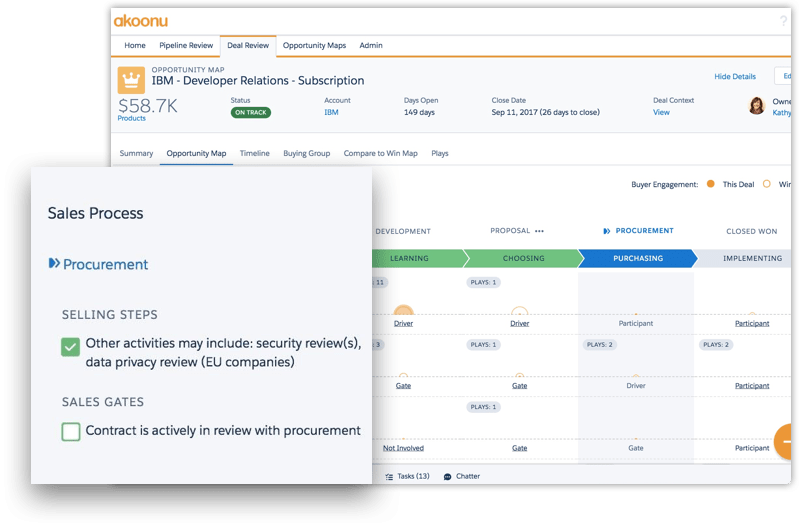Viewport: 799px width, 527px height.
Task: Select the Purchasing stage chevron
Action: [x=638, y=258]
